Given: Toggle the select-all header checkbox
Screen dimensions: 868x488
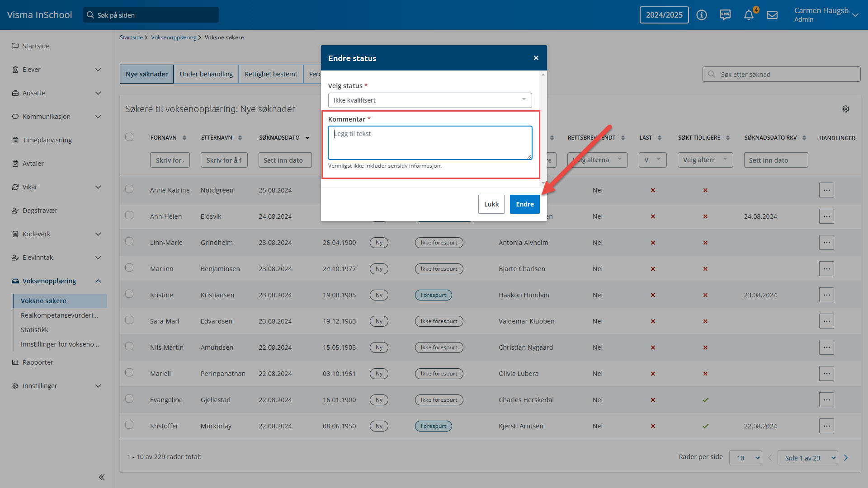Looking at the screenshot, I should 129,137.
